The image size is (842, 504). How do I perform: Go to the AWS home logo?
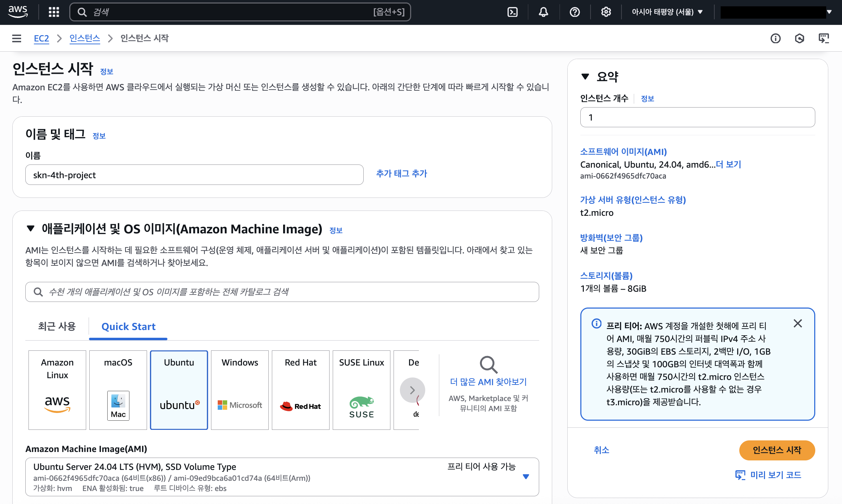[x=18, y=12]
